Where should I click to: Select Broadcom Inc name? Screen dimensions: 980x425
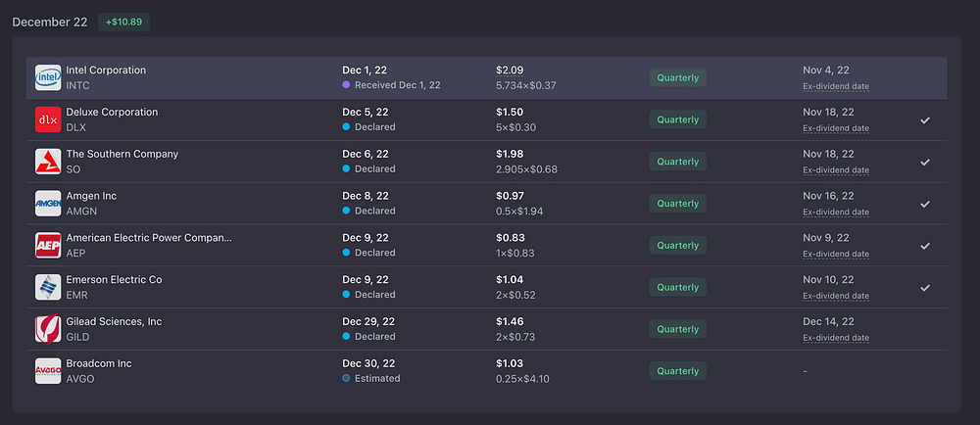tap(99, 363)
